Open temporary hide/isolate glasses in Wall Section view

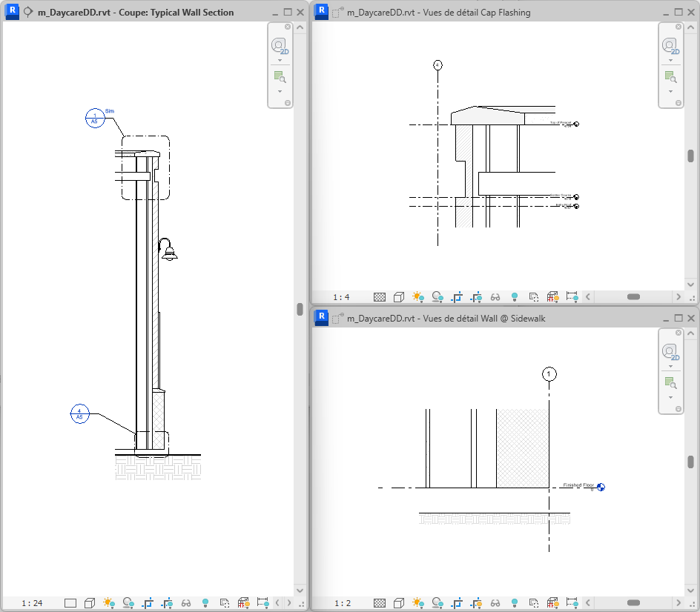click(186, 603)
